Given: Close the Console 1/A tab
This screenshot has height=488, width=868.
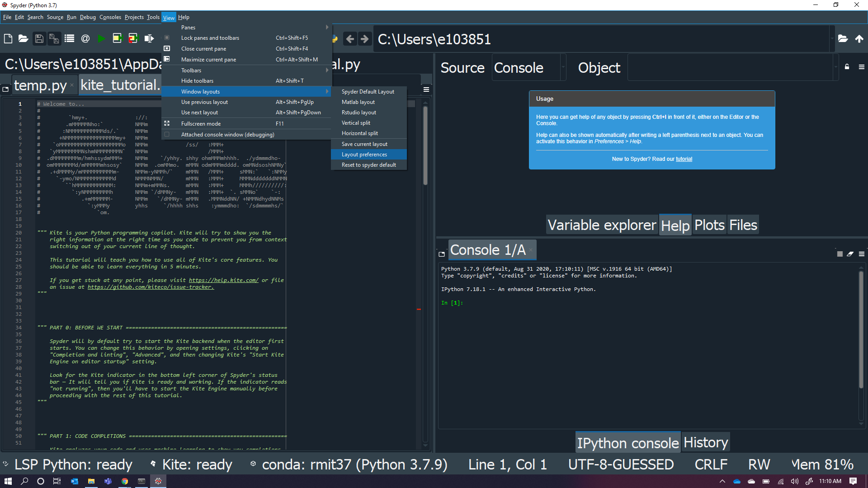Looking at the screenshot, I should click(x=531, y=250).
